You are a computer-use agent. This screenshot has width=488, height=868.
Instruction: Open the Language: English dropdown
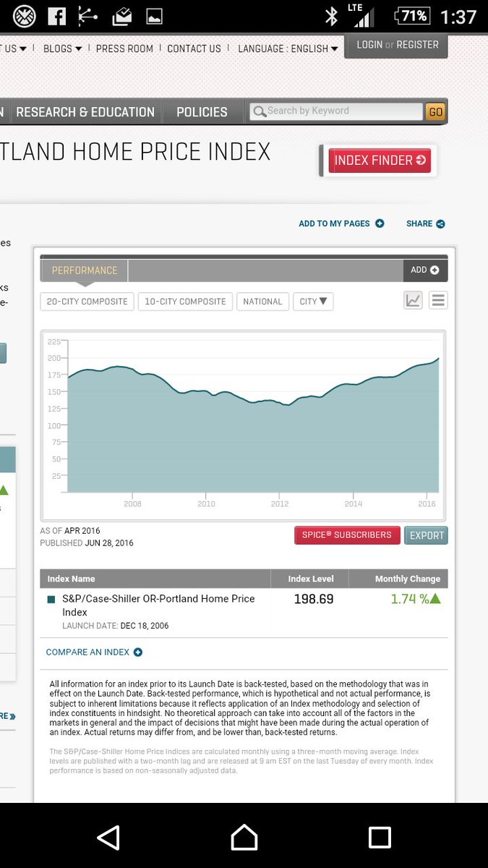[288, 48]
